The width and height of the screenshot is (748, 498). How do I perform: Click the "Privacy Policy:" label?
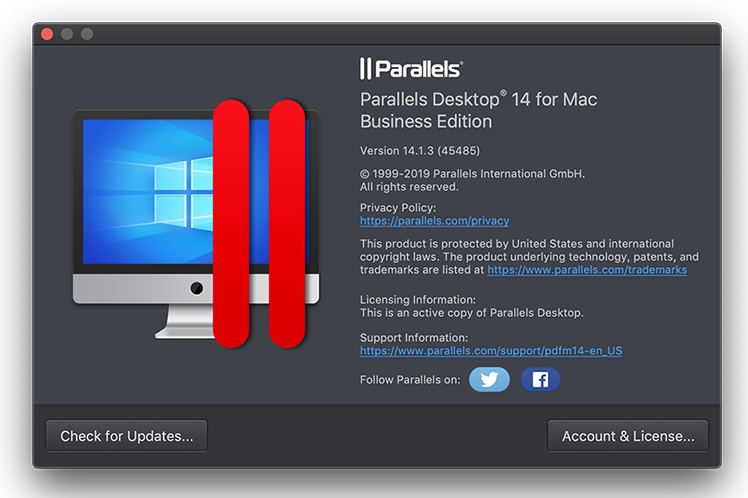click(398, 208)
